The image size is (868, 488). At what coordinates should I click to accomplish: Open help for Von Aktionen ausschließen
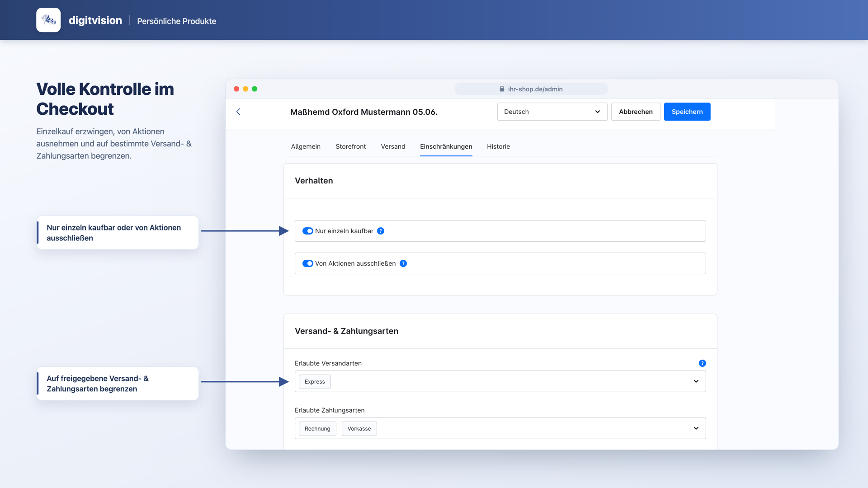[403, 263]
